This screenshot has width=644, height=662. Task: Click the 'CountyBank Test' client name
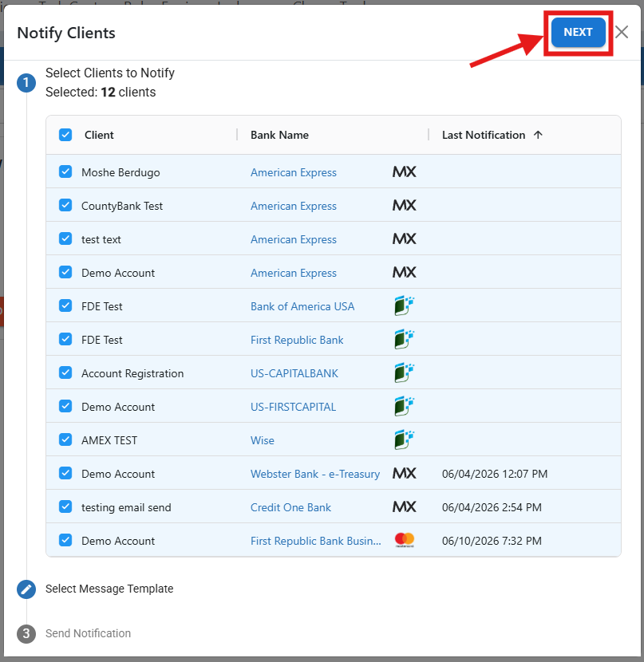coord(122,206)
